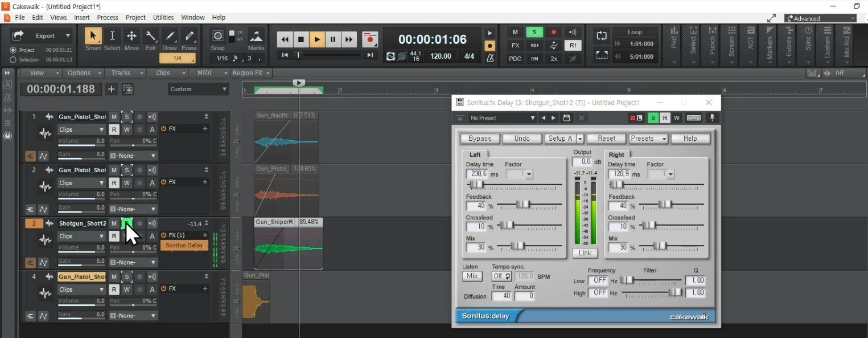
Task: Add a new track with plus button
Action: (112, 89)
